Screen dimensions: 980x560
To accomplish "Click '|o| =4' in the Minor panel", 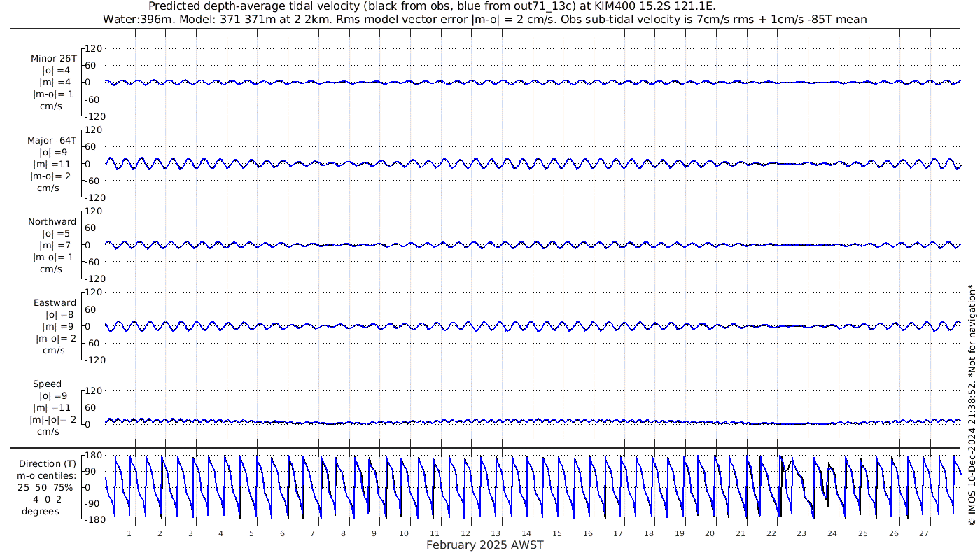I will [x=56, y=71].
